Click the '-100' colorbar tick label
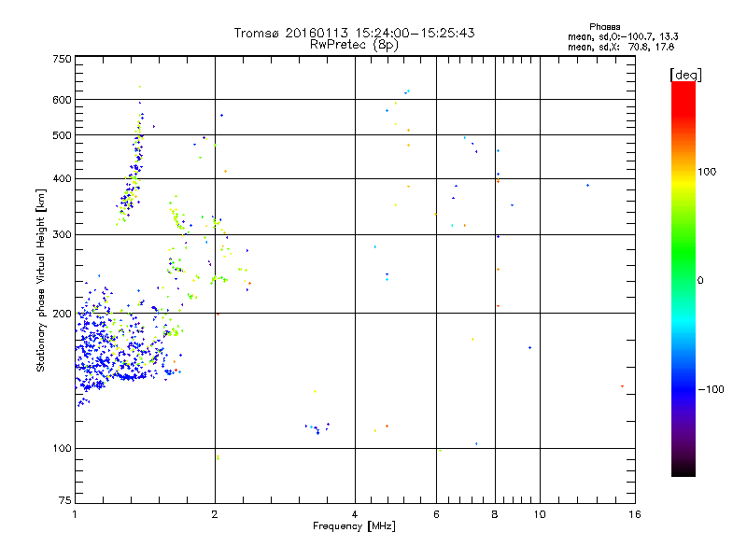The image size is (747, 560). coord(711,389)
